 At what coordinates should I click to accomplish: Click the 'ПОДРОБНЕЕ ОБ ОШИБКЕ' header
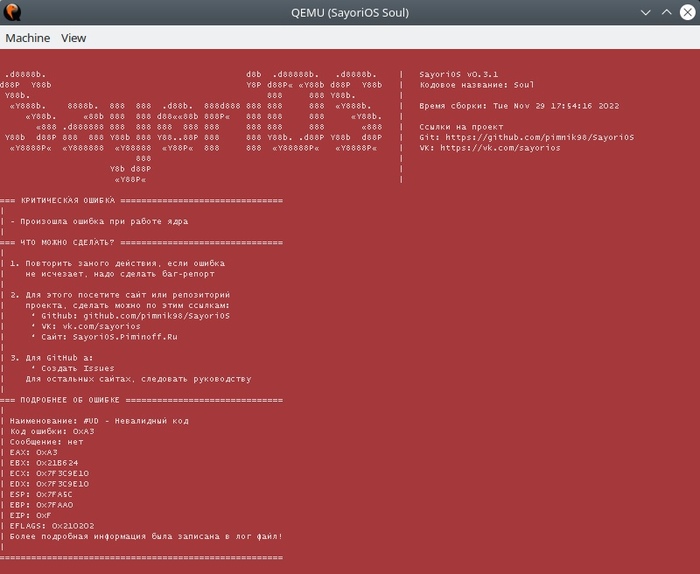point(70,400)
